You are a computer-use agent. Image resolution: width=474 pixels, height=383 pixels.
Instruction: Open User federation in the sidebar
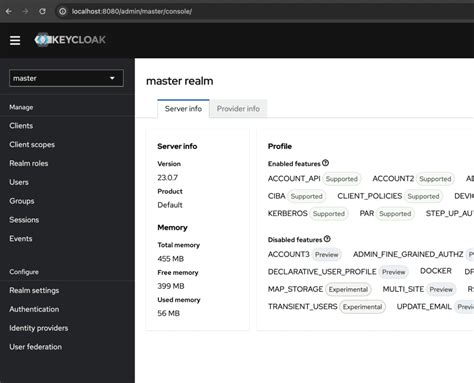point(35,347)
